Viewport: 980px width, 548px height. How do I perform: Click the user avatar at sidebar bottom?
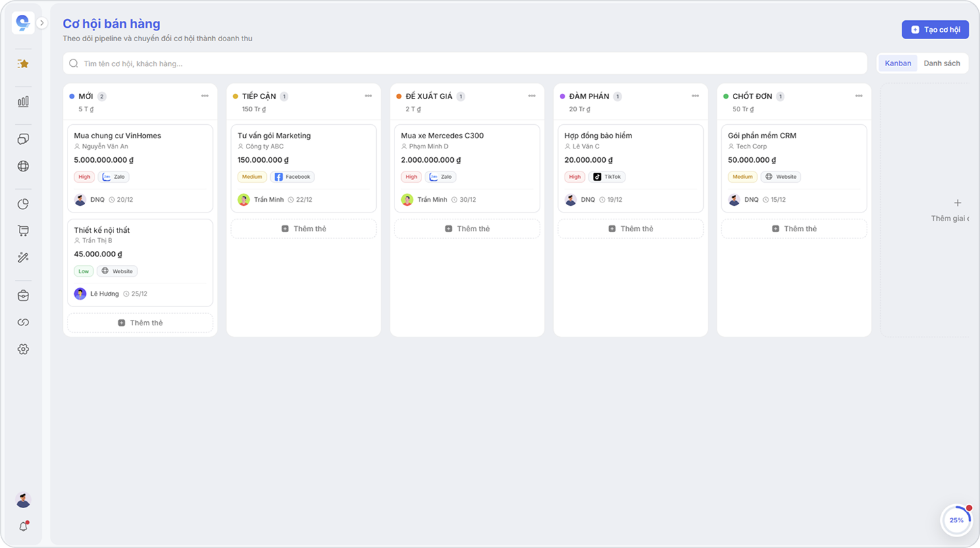23,500
